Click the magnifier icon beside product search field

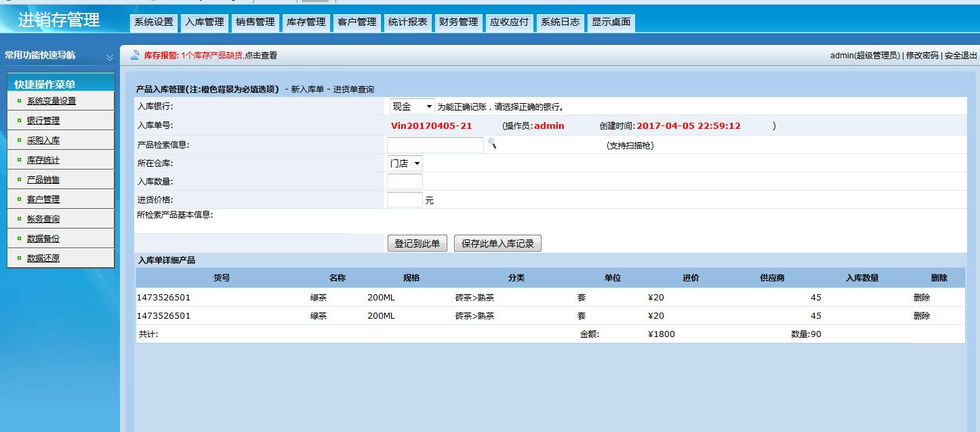(x=492, y=144)
